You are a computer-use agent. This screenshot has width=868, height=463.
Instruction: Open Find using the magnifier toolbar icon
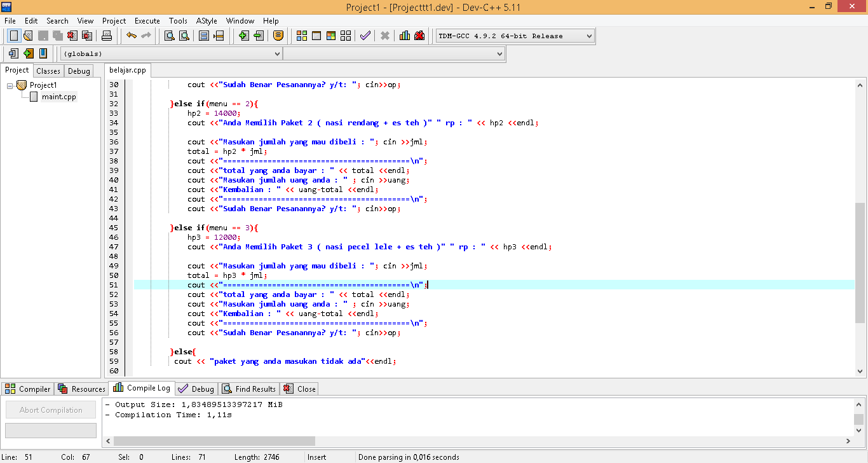[x=168, y=36]
